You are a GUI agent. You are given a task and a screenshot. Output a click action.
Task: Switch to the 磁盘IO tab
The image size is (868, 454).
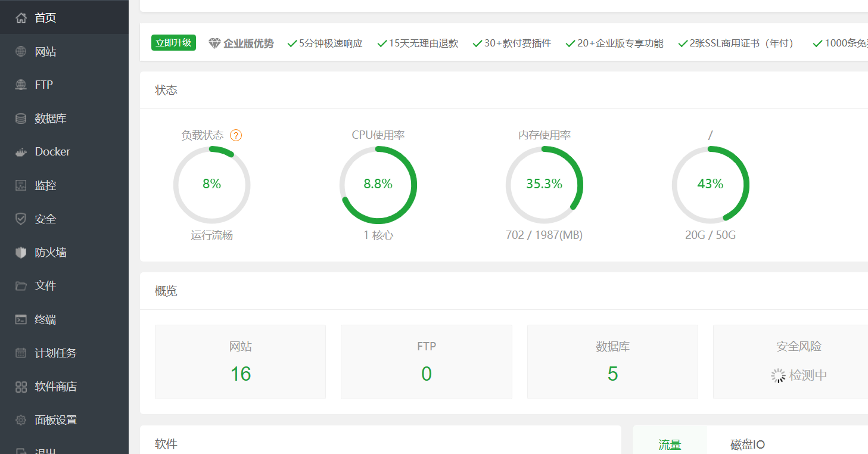747,444
